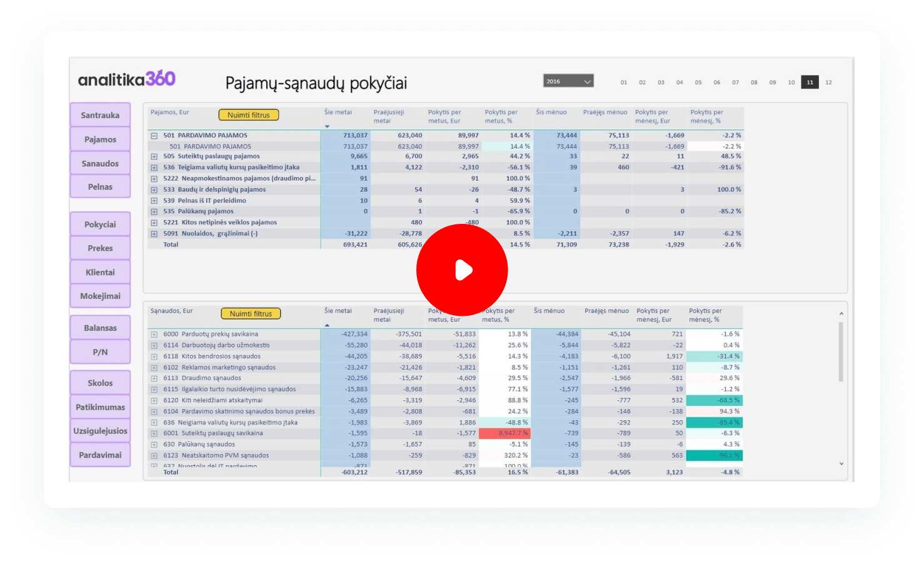This screenshot has width=924, height=564.
Task: Expand the 6113 Draudimo sąnaudos row
Action: (154, 378)
